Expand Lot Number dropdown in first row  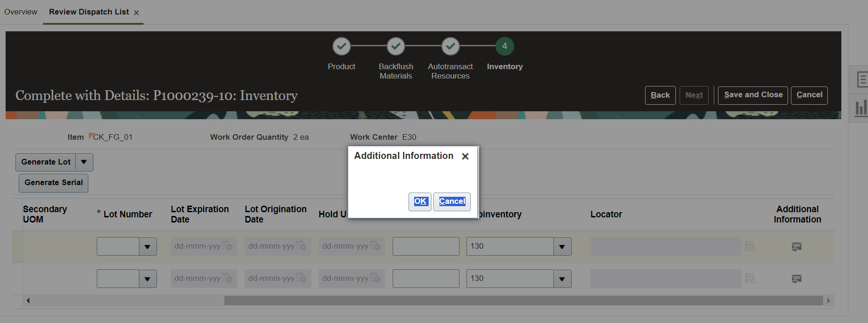click(148, 246)
